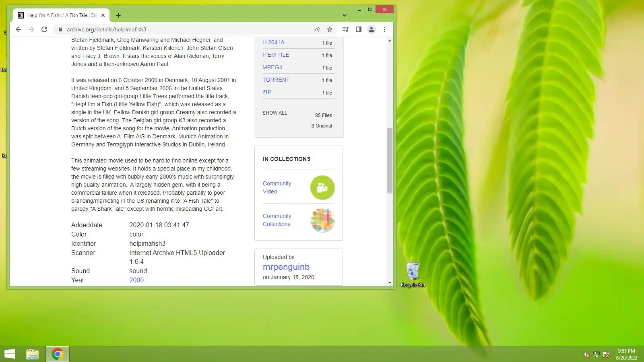The height and width of the screenshot is (362, 644).
Task: Open network status tray icon
Action: [597, 354]
